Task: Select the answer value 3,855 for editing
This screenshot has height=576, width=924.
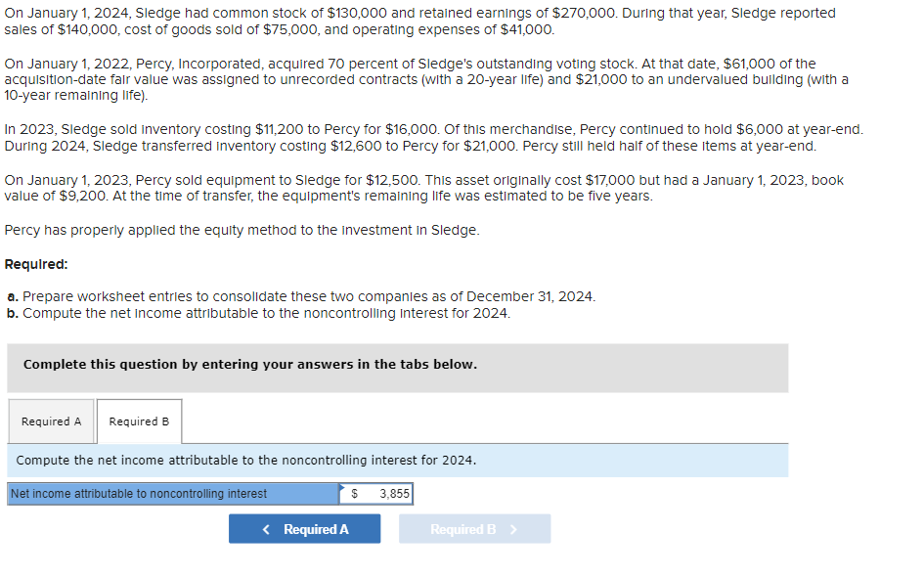Action: [x=395, y=494]
